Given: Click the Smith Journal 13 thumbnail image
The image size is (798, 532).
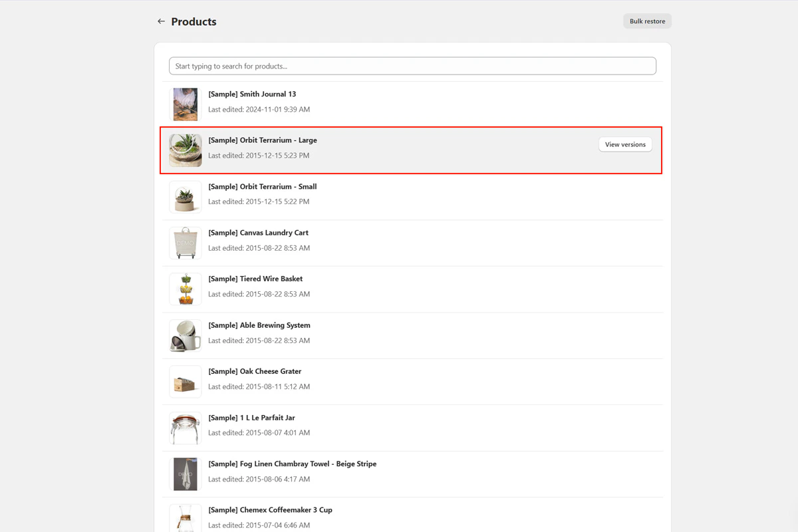Looking at the screenshot, I should 185,104.
